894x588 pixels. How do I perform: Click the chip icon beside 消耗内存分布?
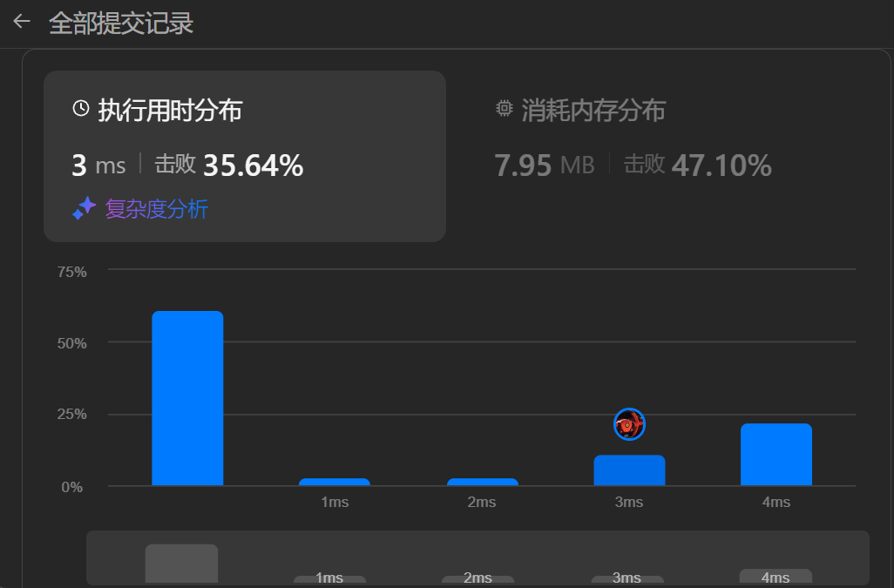pos(504,108)
